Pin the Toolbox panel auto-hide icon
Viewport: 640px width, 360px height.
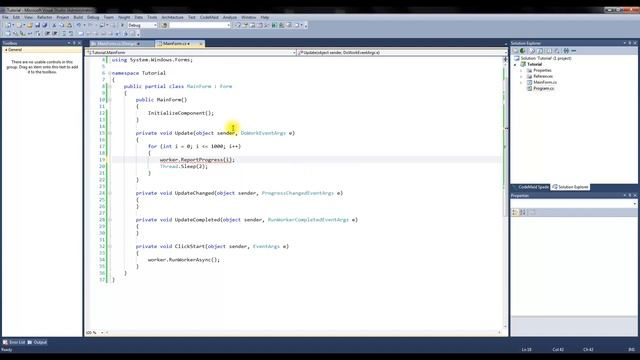(74, 43)
